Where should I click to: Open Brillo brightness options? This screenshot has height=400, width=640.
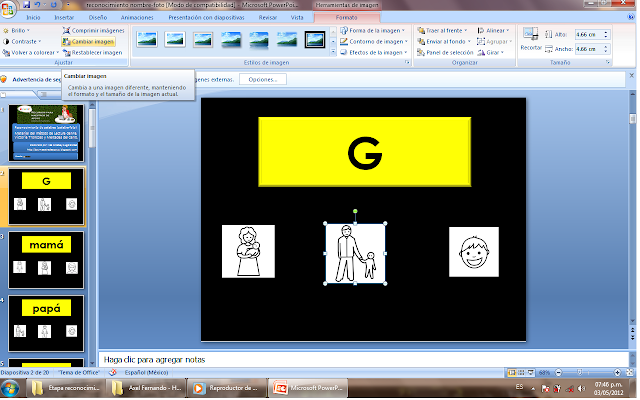[x=17, y=31]
